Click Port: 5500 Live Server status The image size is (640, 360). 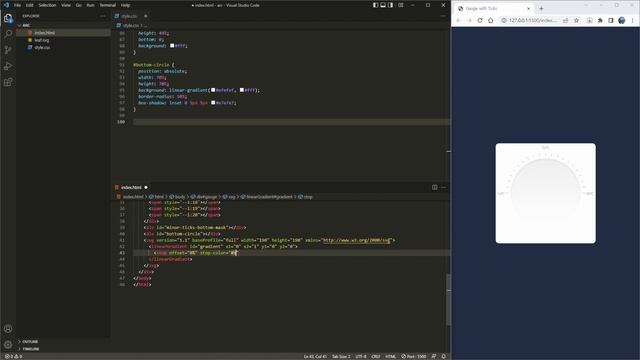pyautogui.click(x=413, y=356)
